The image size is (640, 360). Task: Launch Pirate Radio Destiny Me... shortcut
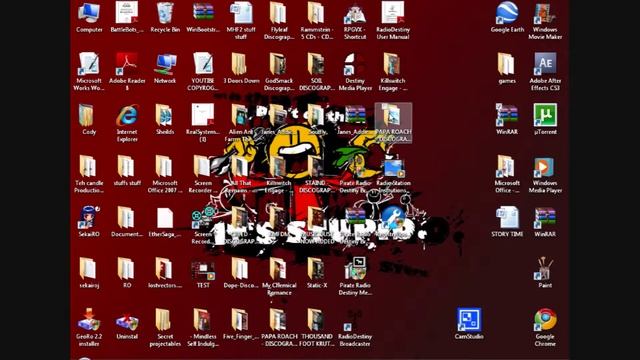click(355, 269)
